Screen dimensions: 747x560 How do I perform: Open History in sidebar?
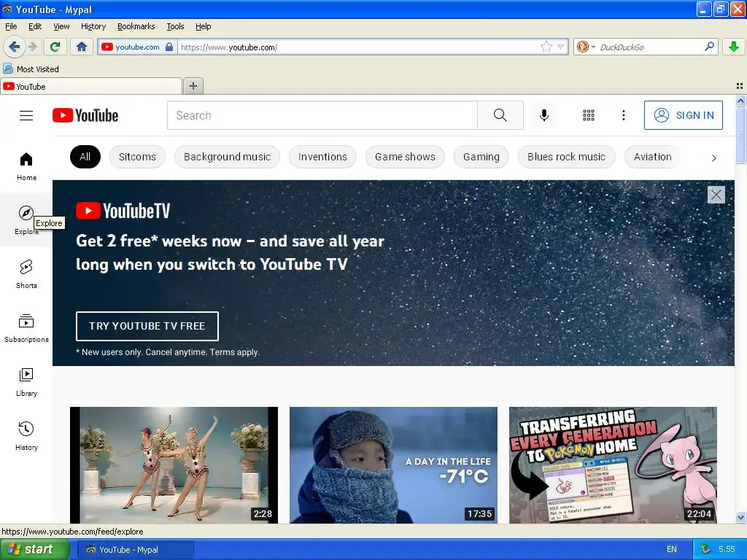tap(26, 436)
